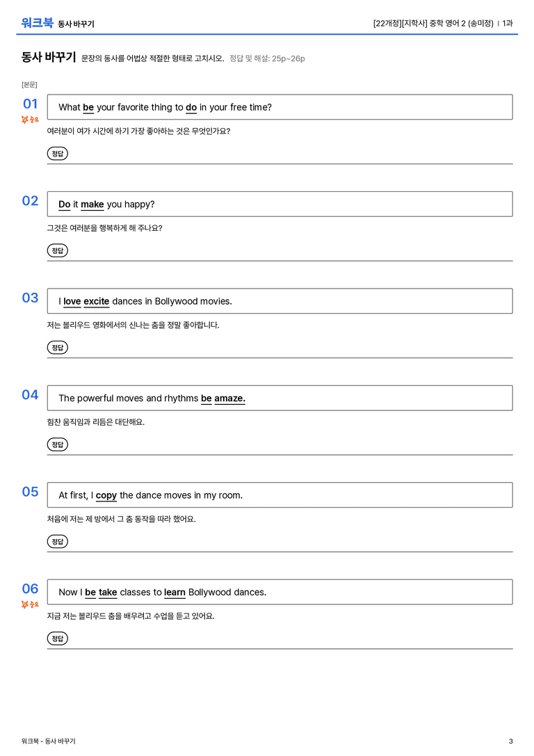Click question number 03

(x=31, y=298)
